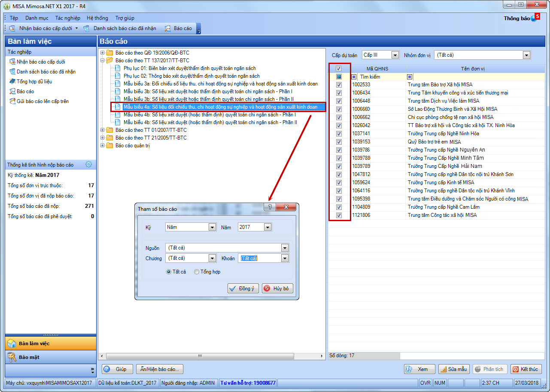Open the Tệp menu
Viewport: 550px width, 392px height.
click(x=14, y=18)
